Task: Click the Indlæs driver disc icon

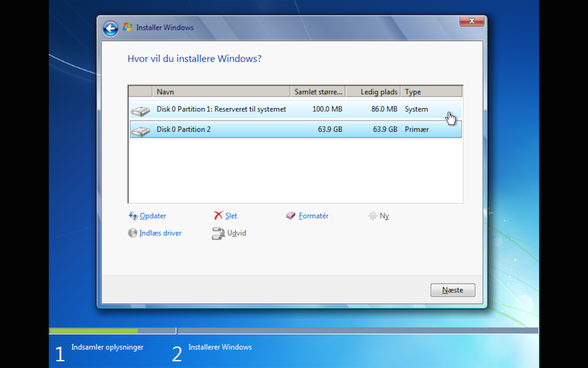Action: [x=132, y=233]
